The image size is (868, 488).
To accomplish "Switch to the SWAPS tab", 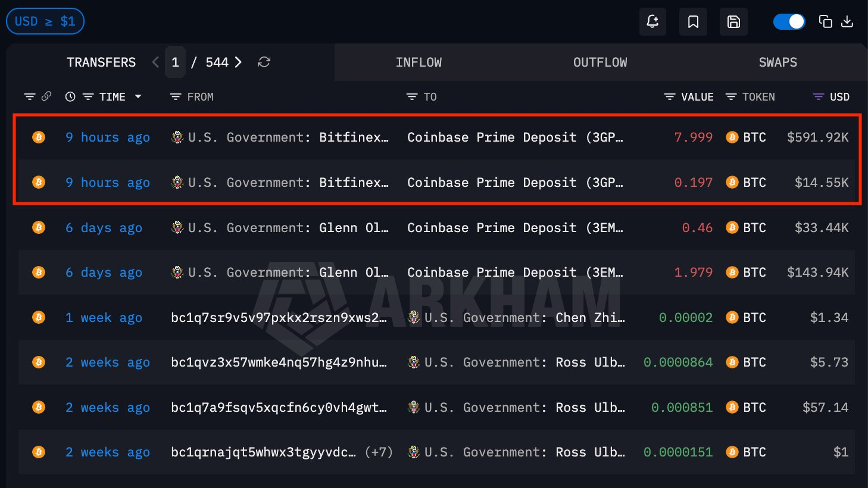I will tap(778, 62).
